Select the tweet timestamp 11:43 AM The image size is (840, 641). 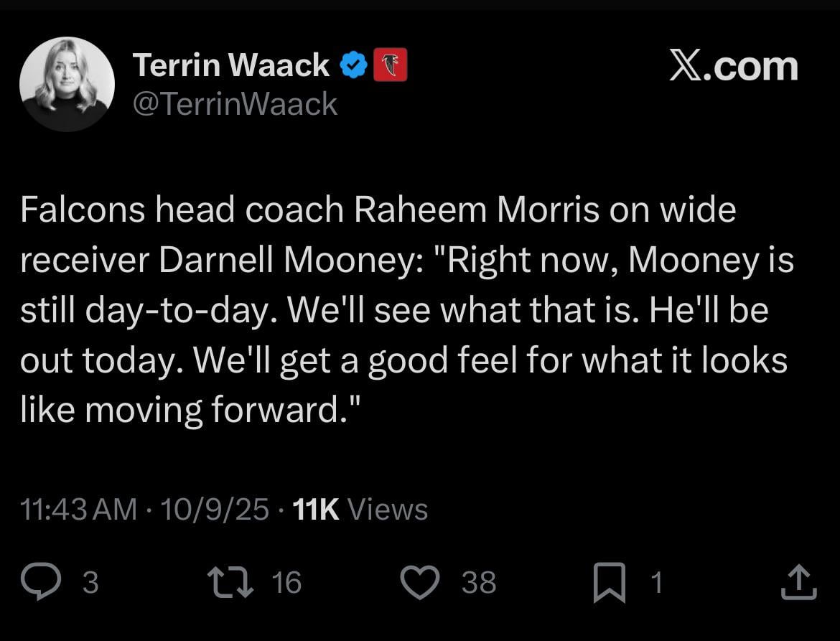tap(77, 509)
